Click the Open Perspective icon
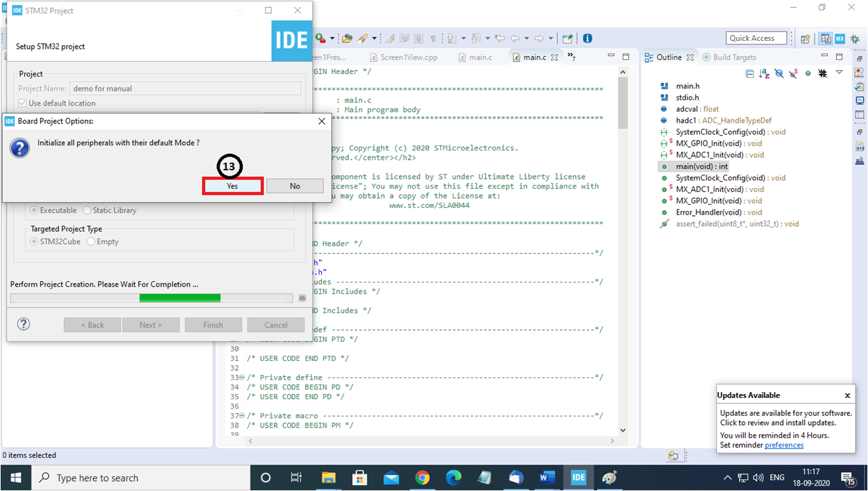This screenshot has width=868, height=491. point(805,39)
